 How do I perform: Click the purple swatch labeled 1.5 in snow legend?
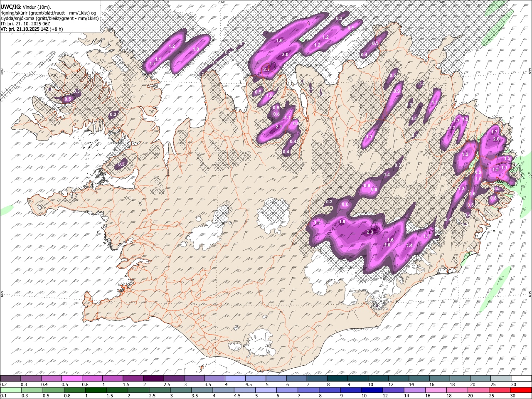click(133, 379)
